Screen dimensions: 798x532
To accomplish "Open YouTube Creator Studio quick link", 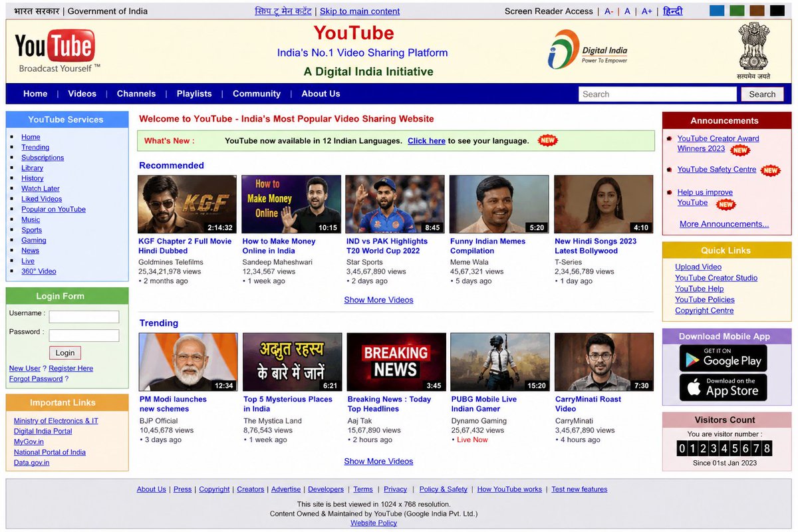I will pos(716,278).
